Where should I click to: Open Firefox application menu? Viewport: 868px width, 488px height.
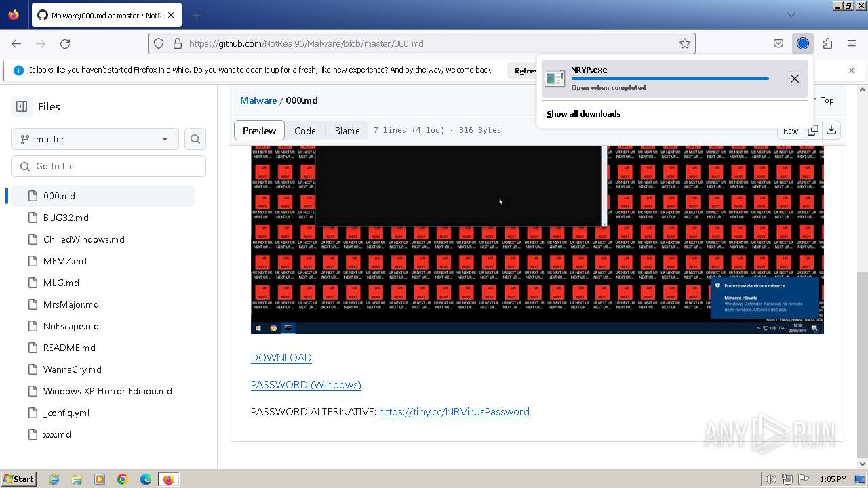(x=852, y=43)
